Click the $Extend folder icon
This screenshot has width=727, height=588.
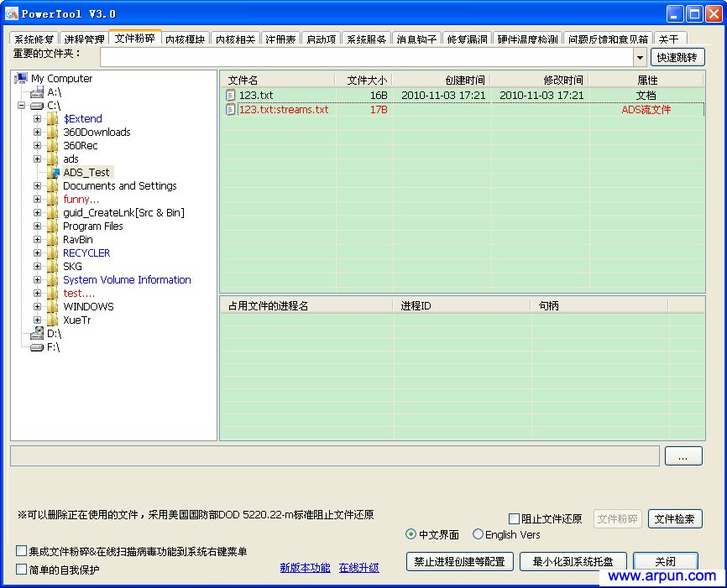click(52, 118)
